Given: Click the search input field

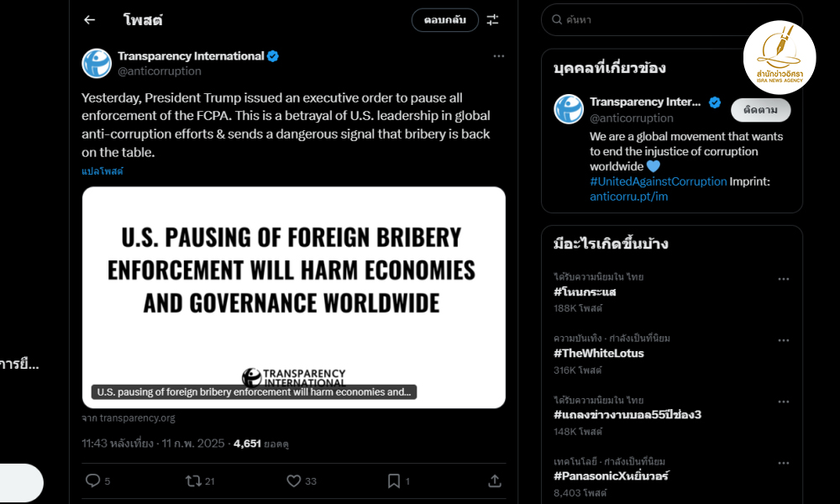Looking at the screenshot, I should 672,19.
